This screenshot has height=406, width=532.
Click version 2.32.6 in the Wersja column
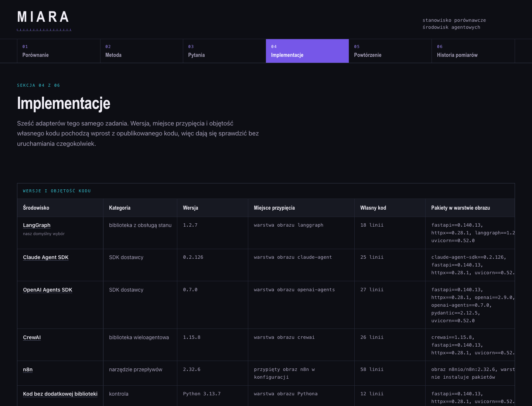point(192,369)
